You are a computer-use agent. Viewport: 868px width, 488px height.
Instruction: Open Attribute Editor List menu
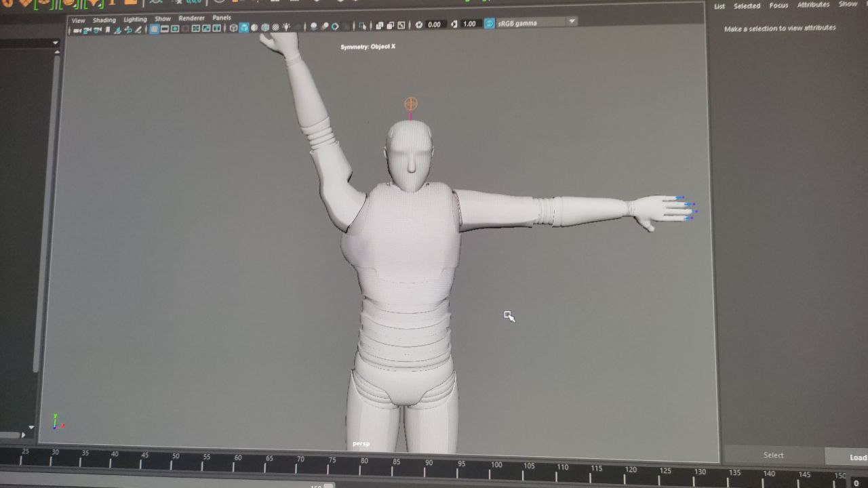click(719, 6)
